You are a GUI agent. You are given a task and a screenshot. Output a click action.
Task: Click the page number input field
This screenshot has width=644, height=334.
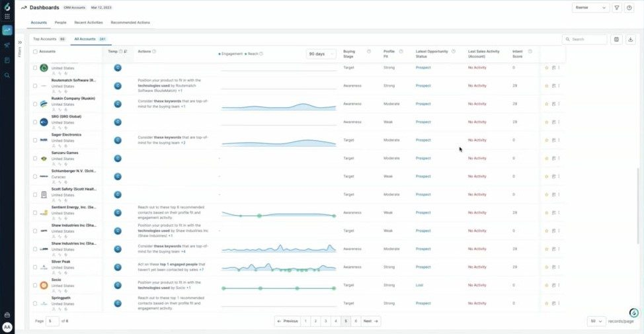click(x=53, y=321)
